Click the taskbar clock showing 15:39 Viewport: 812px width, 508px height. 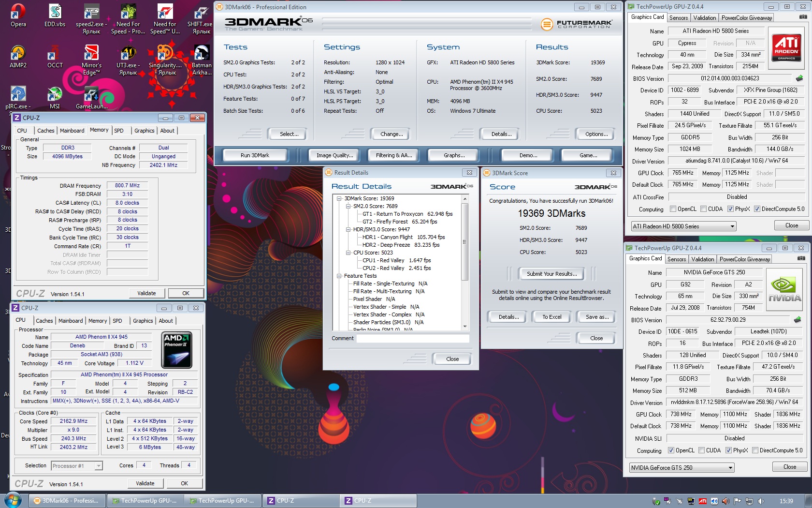[x=786, y=501]
